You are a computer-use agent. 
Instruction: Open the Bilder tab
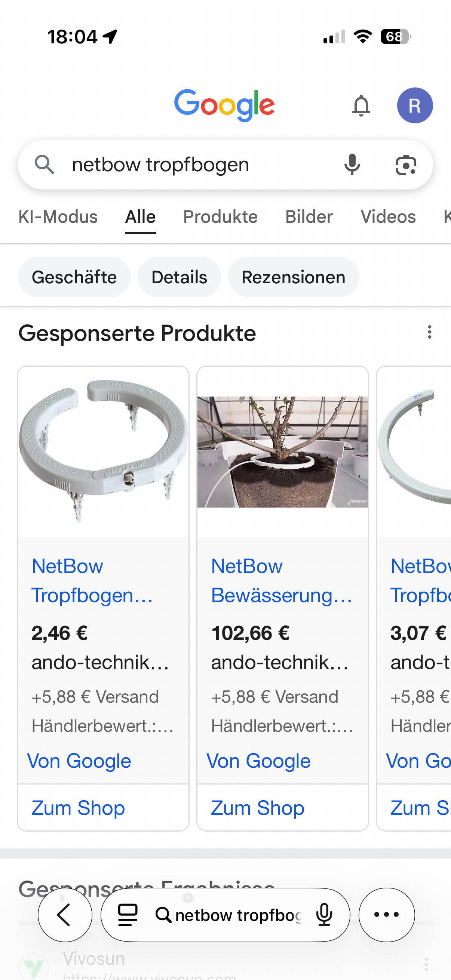click(309, 217)
